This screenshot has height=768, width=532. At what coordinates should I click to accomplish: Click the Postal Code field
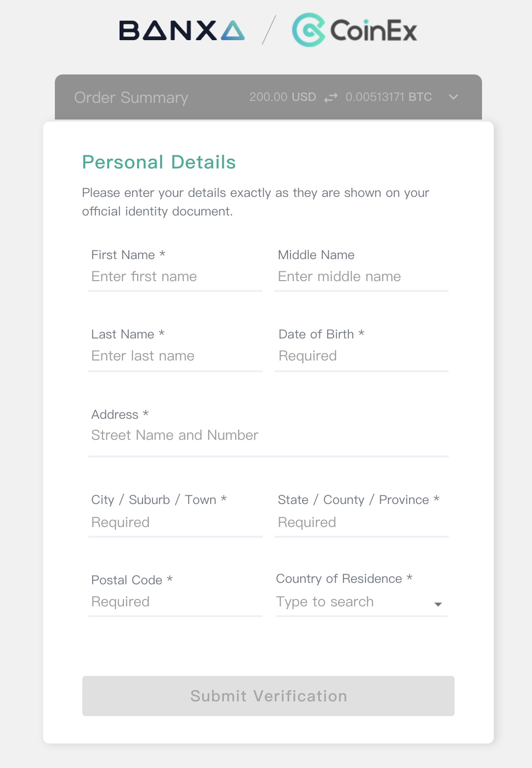[x=175, y=602]
